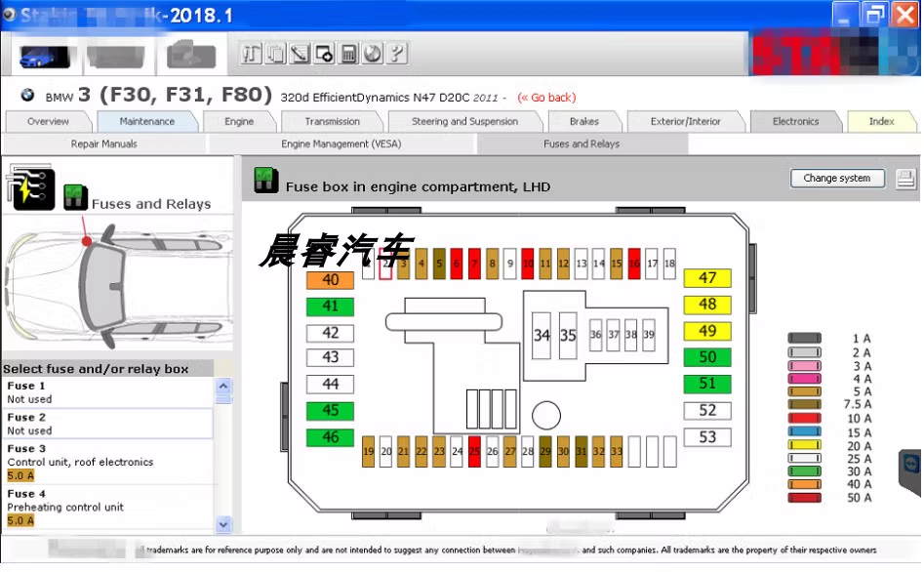This screenshot has height=572, width=924.
Task: Select fuse 19 in bottom row
Action: tap(368, 452)
